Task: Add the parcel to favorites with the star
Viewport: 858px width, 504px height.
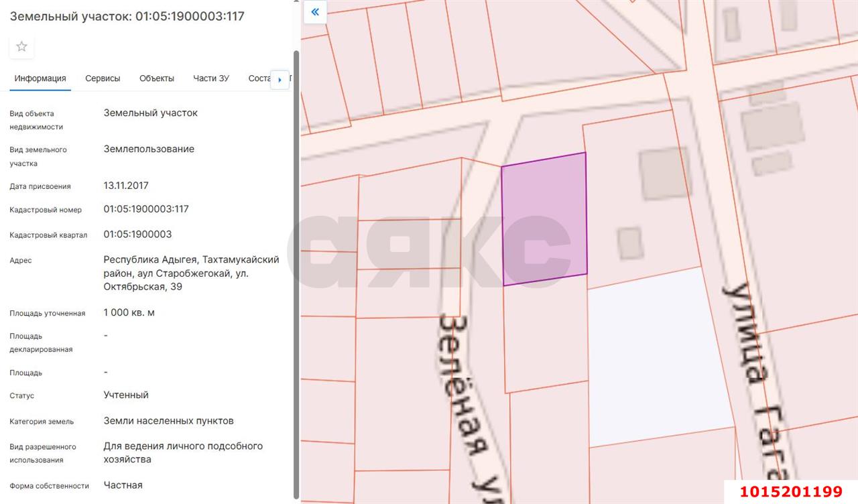Action: pos(21,46)
